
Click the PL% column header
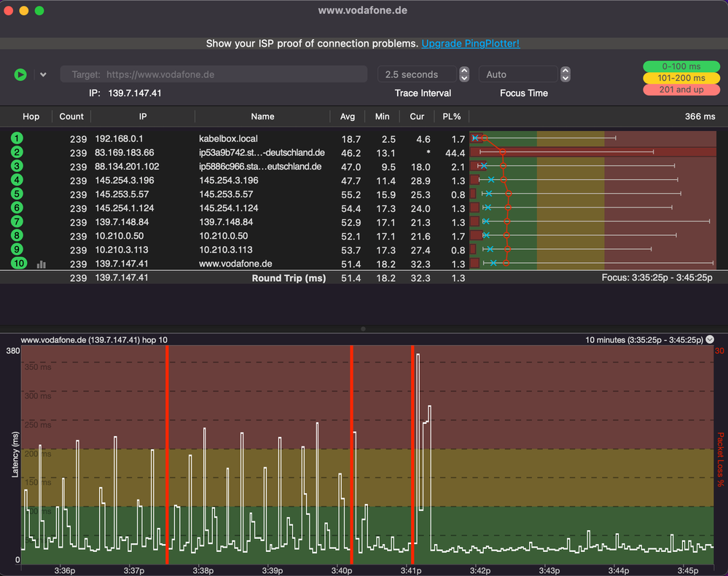[452, 117]
